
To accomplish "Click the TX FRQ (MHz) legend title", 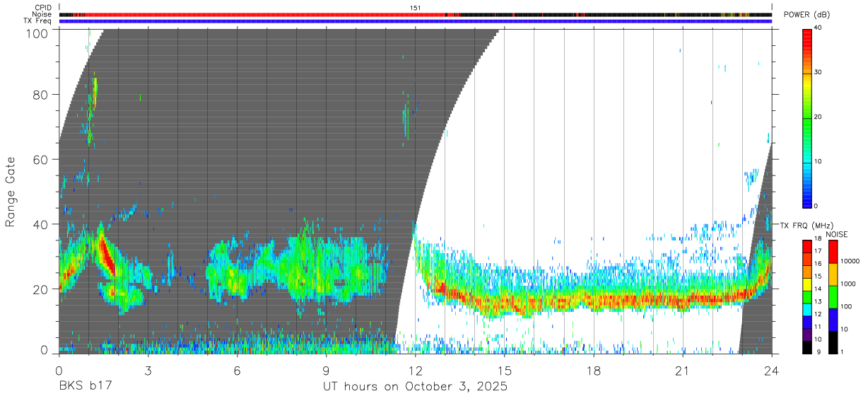I will click(807, 226).
